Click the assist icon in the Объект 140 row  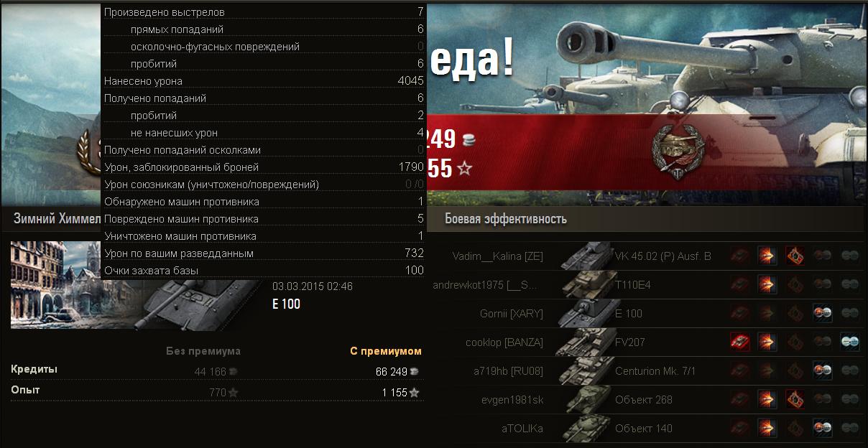point(822,428)
